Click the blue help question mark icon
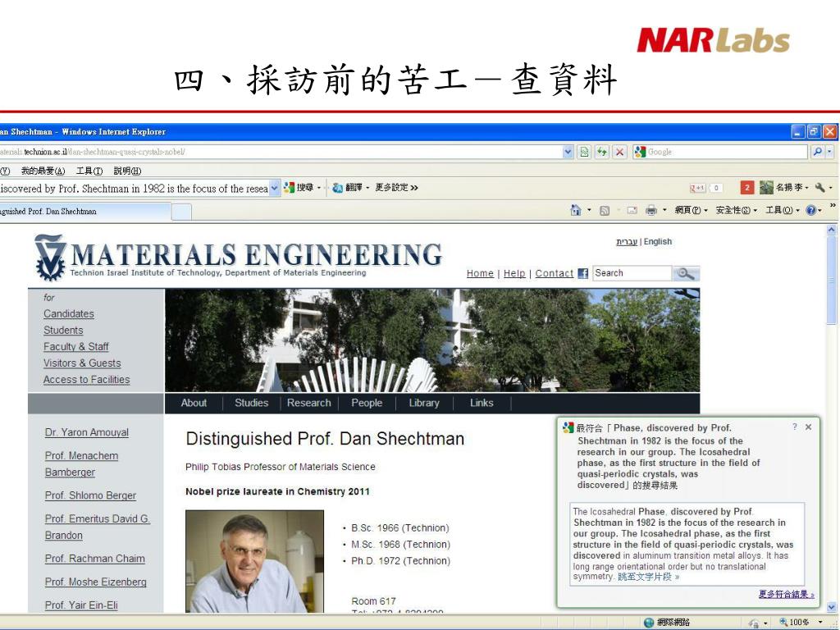840x630 pixels. (810, 211)
